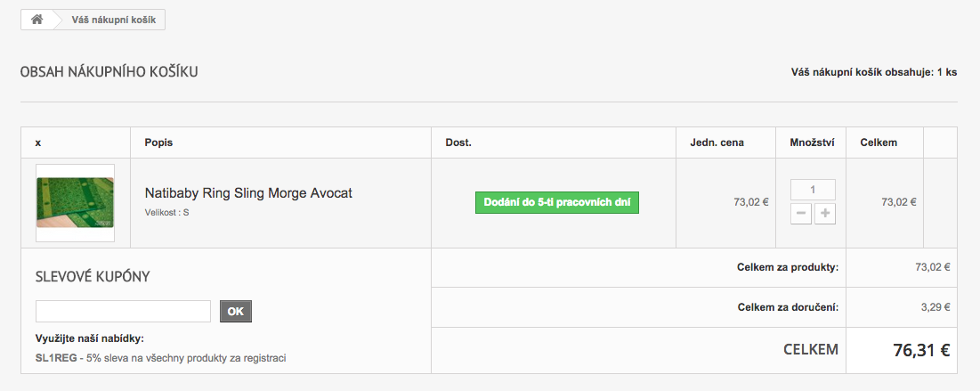The image size is (980, 391).
Task: Click the 'Dost.' column header
Action: [458, 143]
